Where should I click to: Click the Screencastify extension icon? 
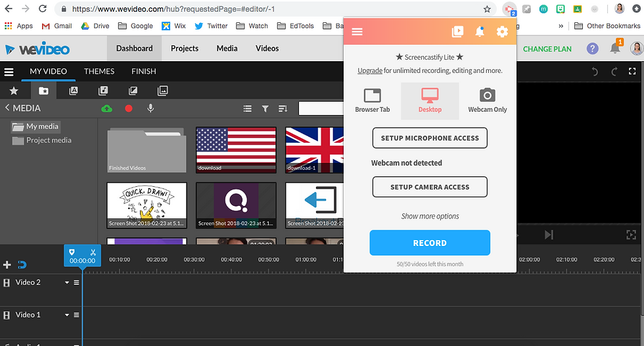coord(509,9)
